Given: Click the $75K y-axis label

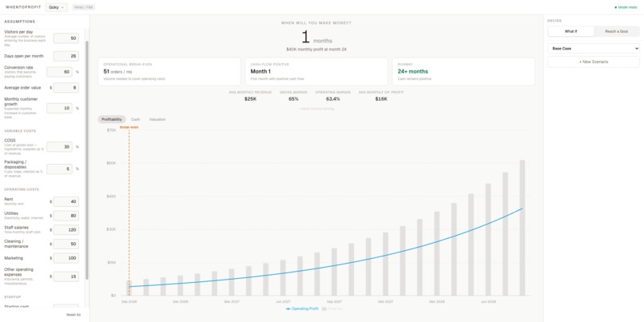Looking at the screenshot, I should [x=111, y=130].
